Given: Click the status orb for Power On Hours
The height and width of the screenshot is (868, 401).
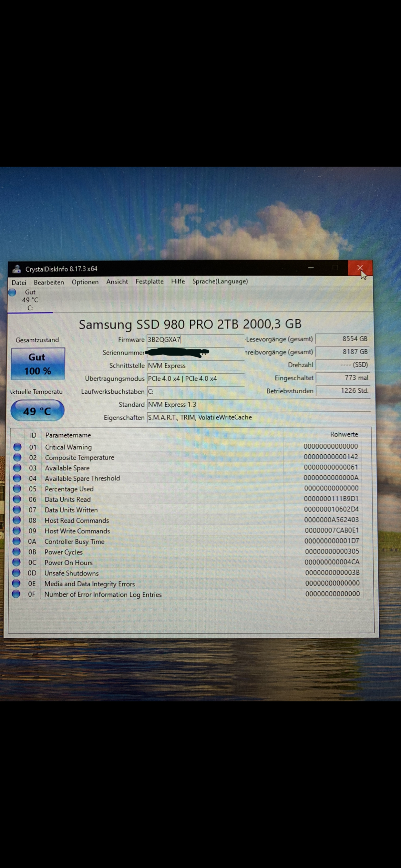Looking at the screenshot, I should click(x=16, y=563).
